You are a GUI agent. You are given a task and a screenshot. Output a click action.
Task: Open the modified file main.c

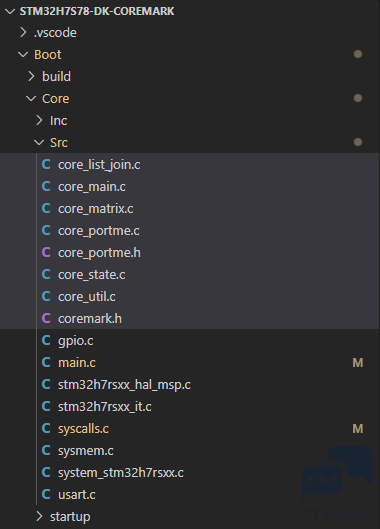pos(77,363)
